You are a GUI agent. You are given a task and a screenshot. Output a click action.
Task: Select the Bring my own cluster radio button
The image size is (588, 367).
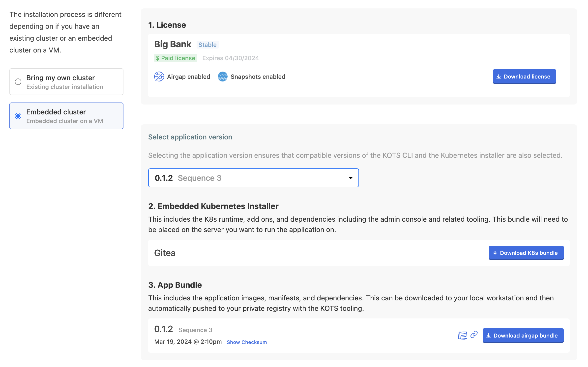pos(18,81)
